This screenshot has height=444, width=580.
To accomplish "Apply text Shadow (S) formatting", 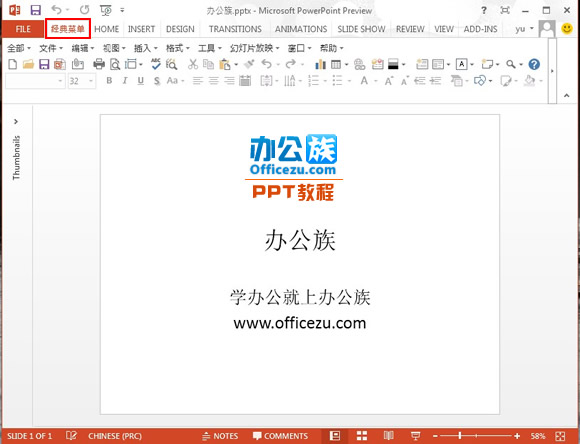I will (157, 81).
